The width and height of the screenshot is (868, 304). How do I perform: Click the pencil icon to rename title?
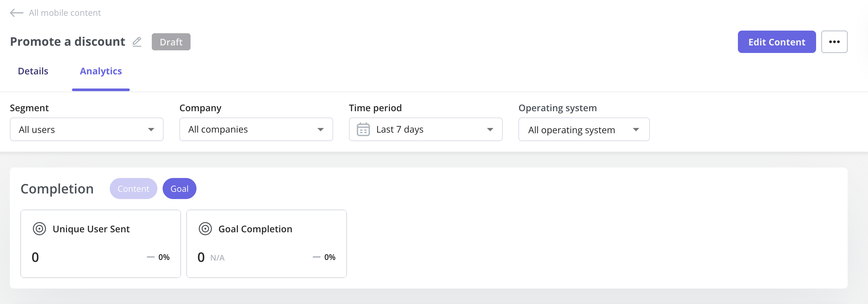tap(137, 42)
